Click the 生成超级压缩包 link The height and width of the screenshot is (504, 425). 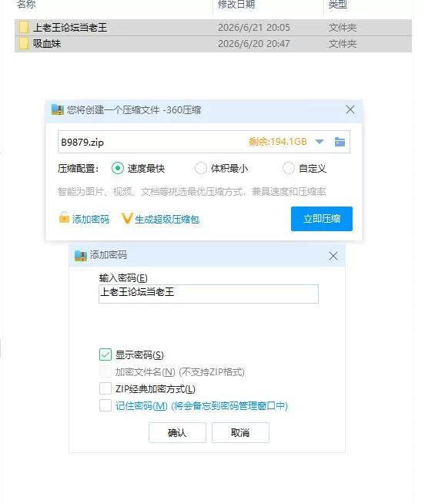coord(167,219)
